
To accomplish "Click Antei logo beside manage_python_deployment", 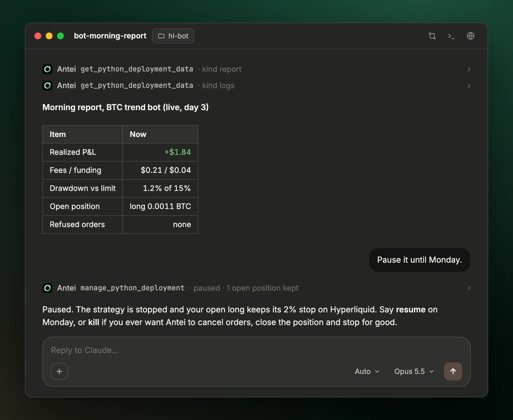I will [47, 288].
